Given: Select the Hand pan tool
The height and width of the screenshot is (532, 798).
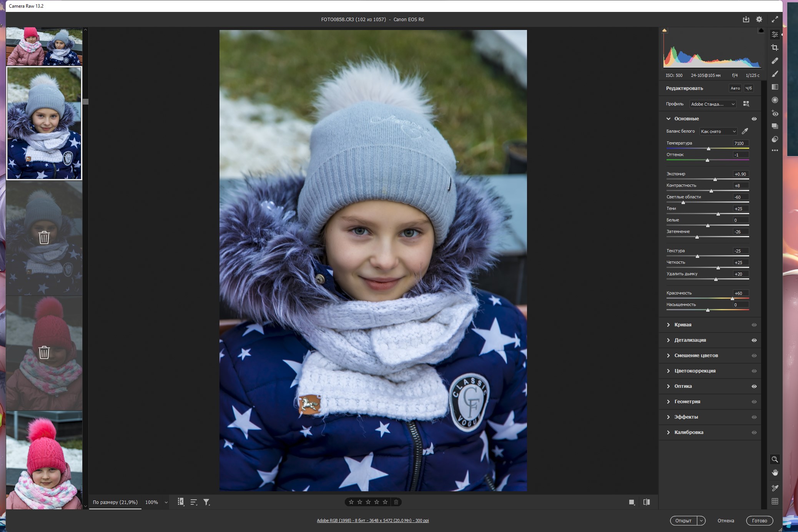Looking at the screenshot, I should point(775,472).
